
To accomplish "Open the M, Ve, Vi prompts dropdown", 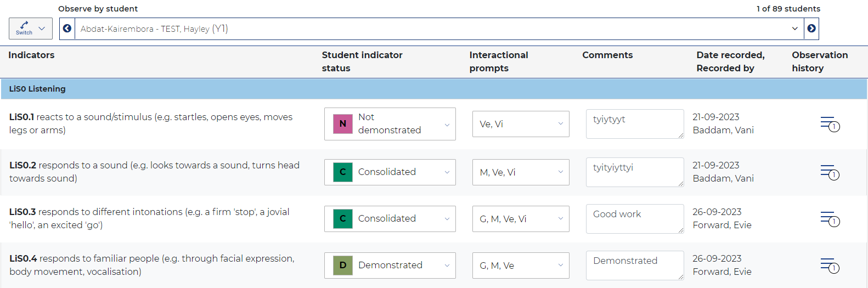I will pos(520,172).
